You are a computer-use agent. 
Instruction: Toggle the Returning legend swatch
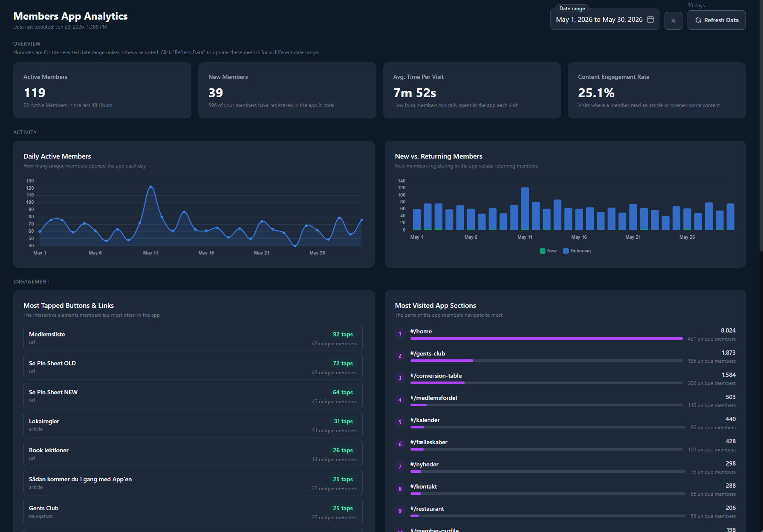[x=566, y=251]
